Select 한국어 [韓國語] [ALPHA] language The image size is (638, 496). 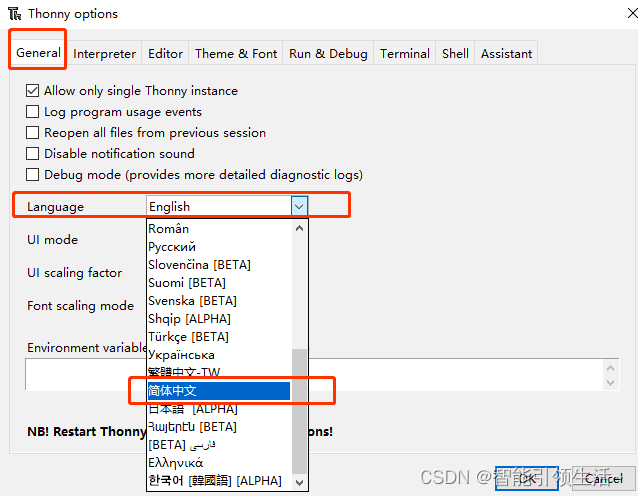click(219, 481)
